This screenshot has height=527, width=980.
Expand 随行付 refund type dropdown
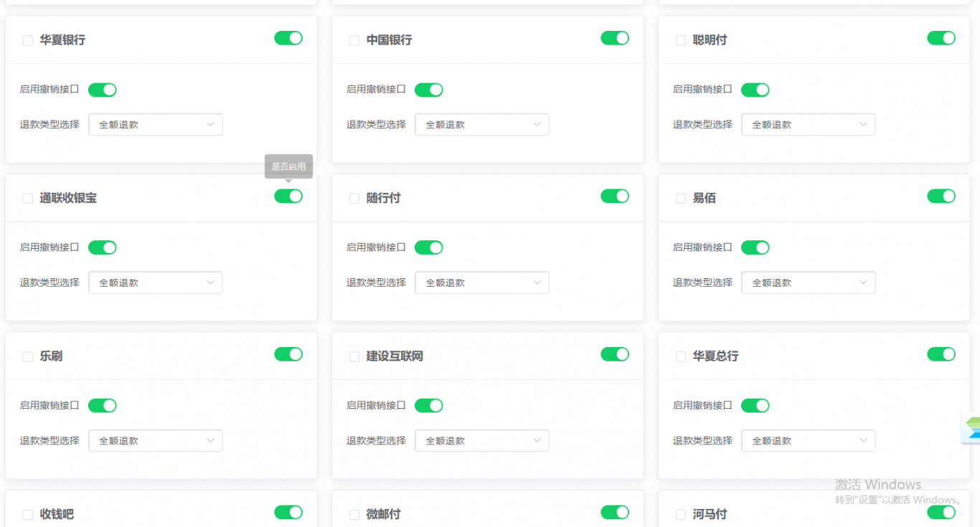point(482,283)
